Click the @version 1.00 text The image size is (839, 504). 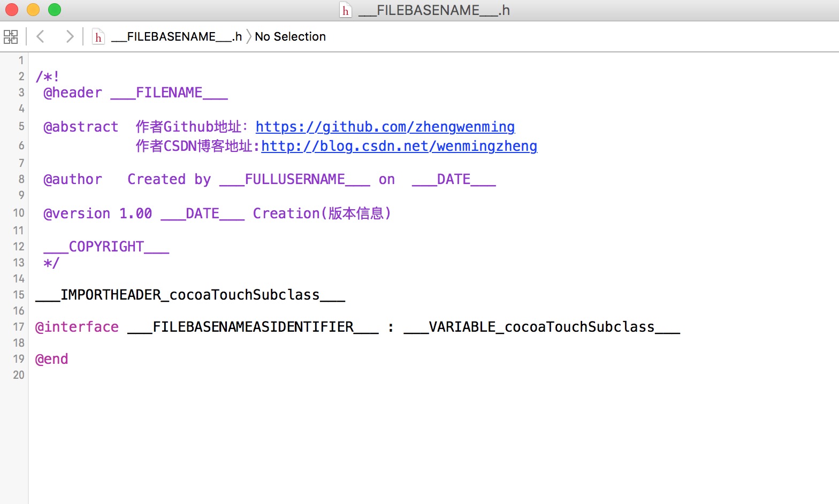tap(98, 213)
